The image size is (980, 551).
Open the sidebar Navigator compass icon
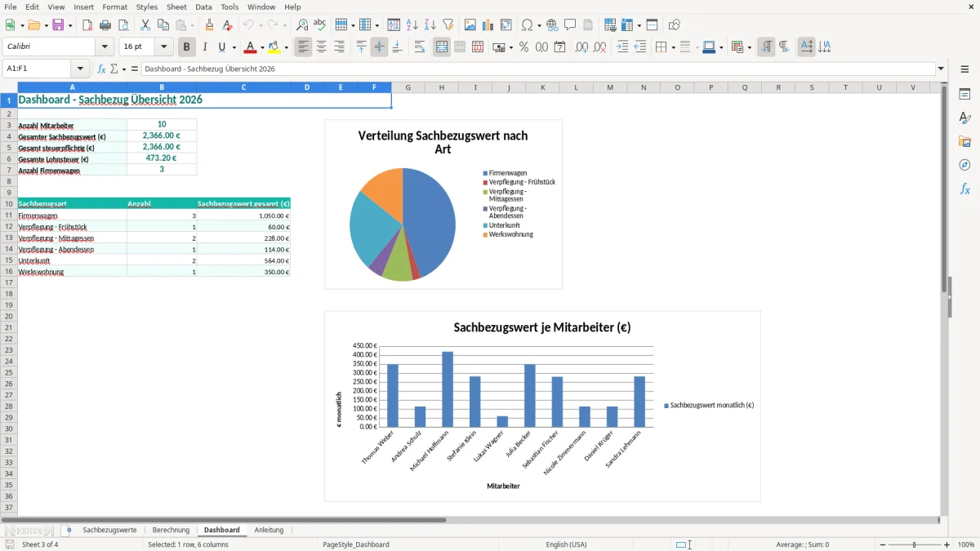(964, 165)
